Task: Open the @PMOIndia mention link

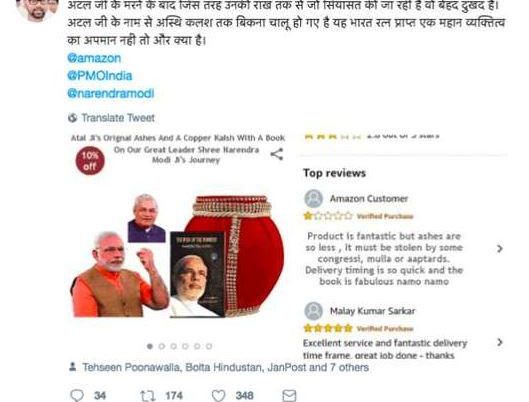Action: [x=100, y=76]
